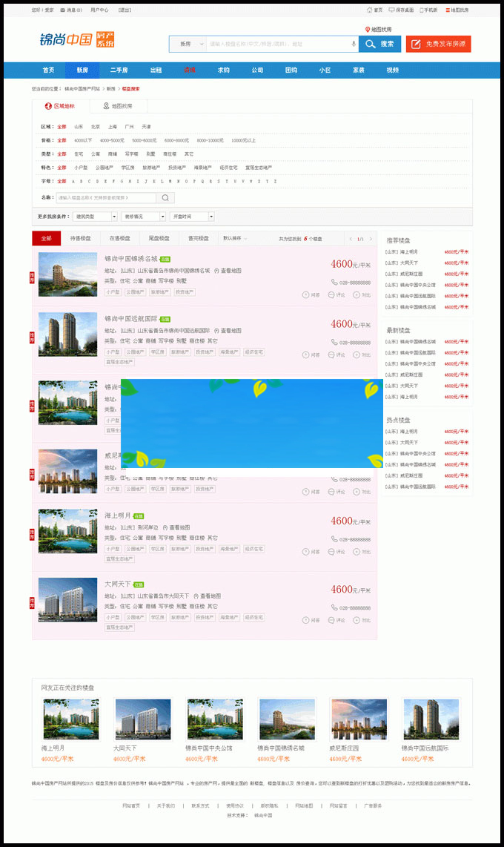Image resolution: width=504 pixels, height=847 pixels.
Task: Click the 地图找房 map pin above search
Action: click(367, 30)
